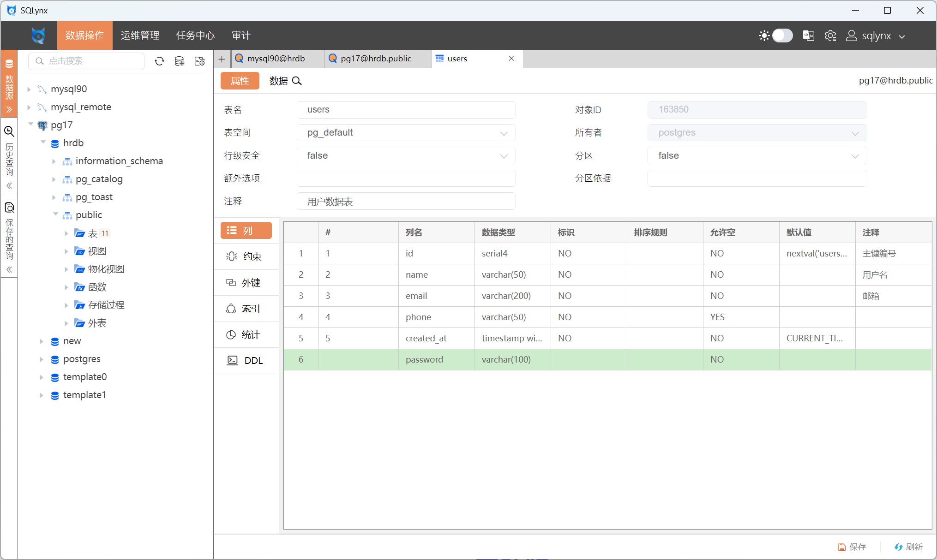Image resolution: width=937 pixels, height=560 pixels.
Task: Open the DDL section
Action: click(246, 360)
